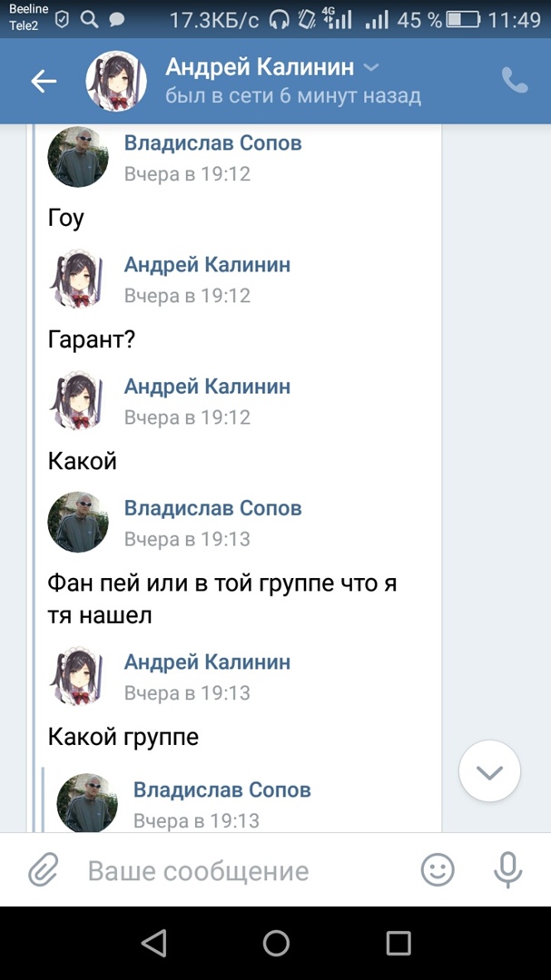The width and height of the screenshot is (551, 980).
Task: Open the emoji smiley picker
Action: (x=438, y=871)
